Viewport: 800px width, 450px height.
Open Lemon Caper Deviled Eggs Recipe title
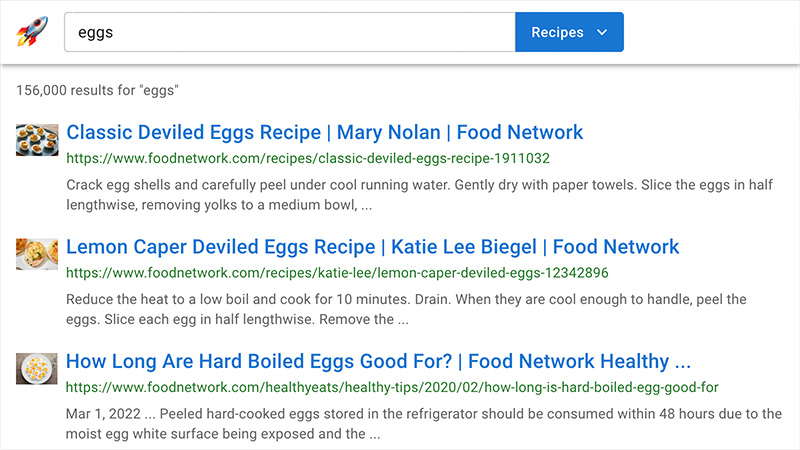pos(372,247)
